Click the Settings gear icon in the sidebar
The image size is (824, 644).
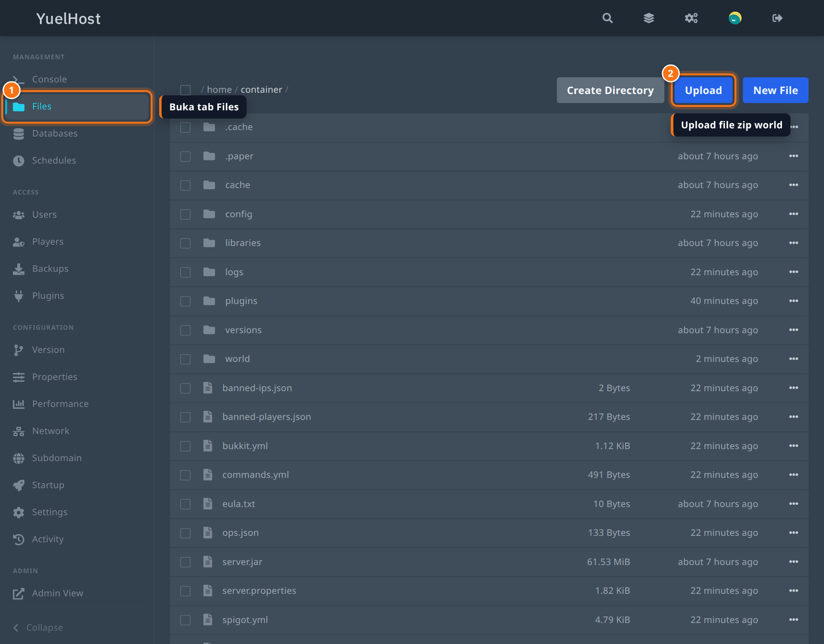[18, 512]
